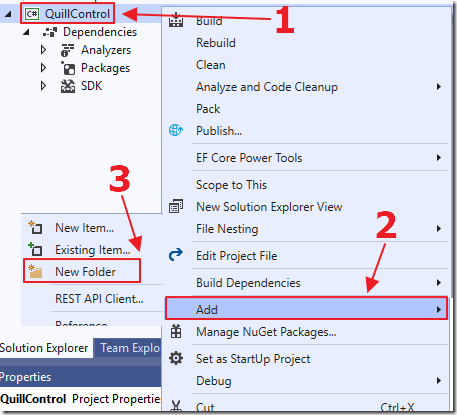Switch to the Solution Explorer tab
The image size is (457, 415).
coord(45,348)
